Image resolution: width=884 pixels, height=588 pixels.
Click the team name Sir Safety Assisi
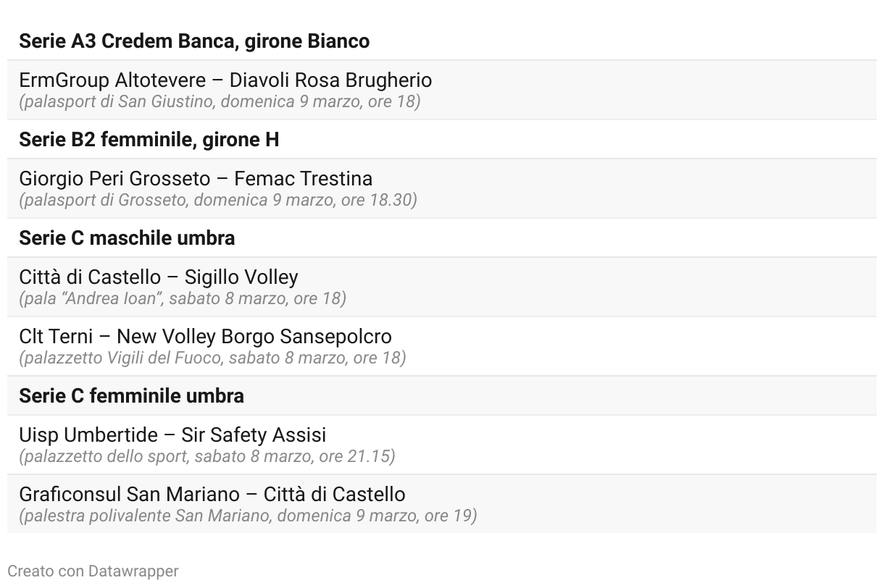[254, 434]
